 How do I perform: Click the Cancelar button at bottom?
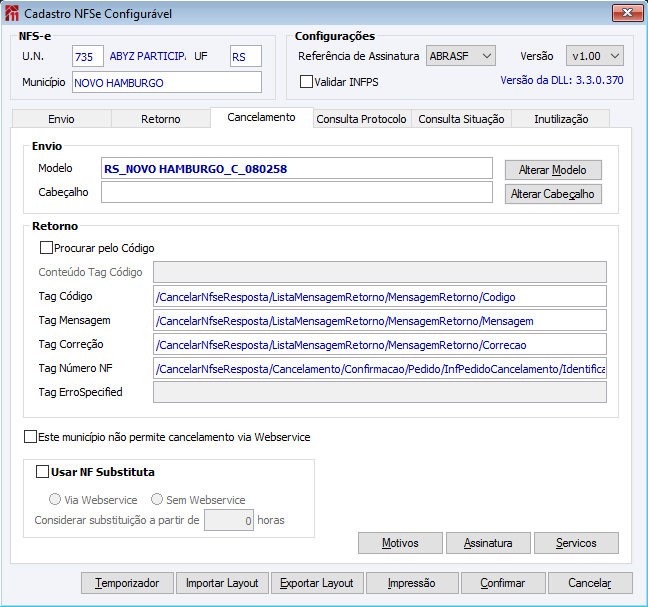coord(590,583)
